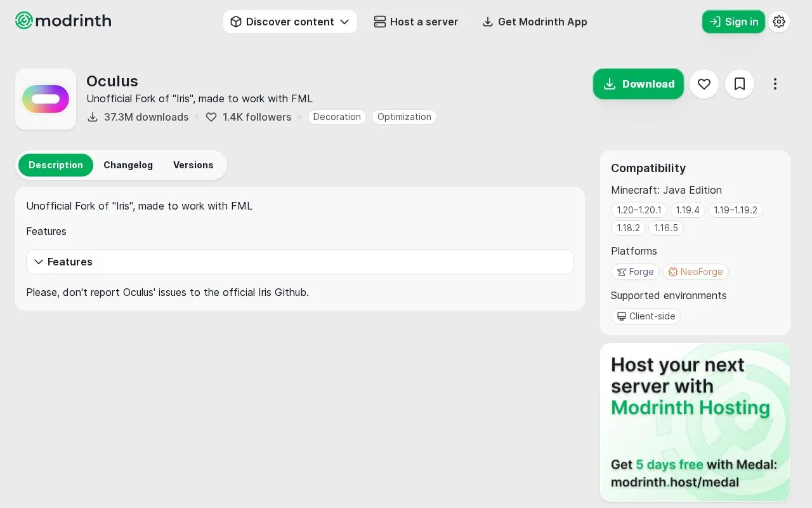The height and width of the screenshot is (508, 812).
Task: Click the Oculus project title
Action: pyautogui.click(x=112, y=81)
